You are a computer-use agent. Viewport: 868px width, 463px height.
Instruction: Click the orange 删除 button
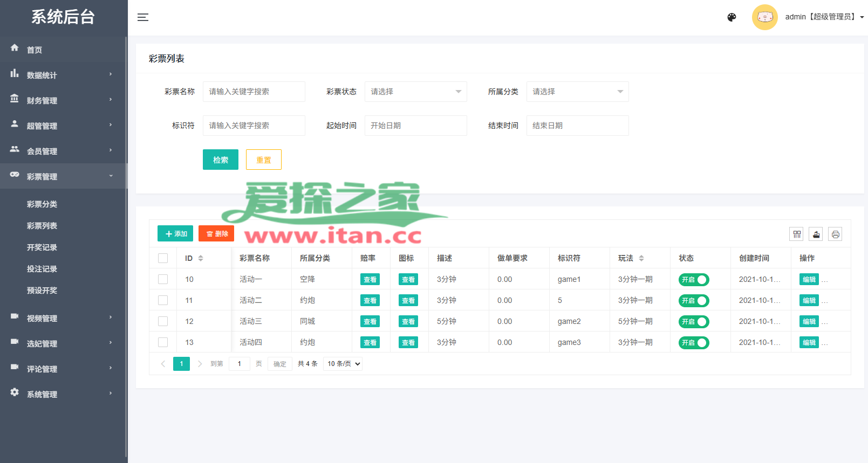click(216, 233)
